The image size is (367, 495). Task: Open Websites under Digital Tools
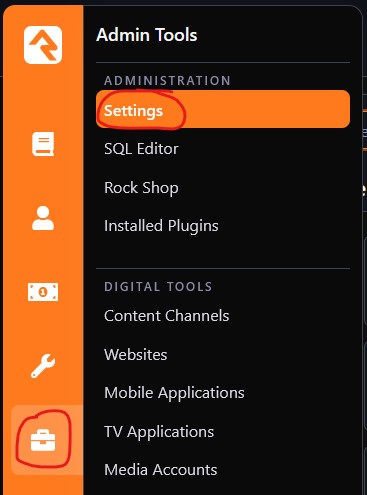(135, 354)
